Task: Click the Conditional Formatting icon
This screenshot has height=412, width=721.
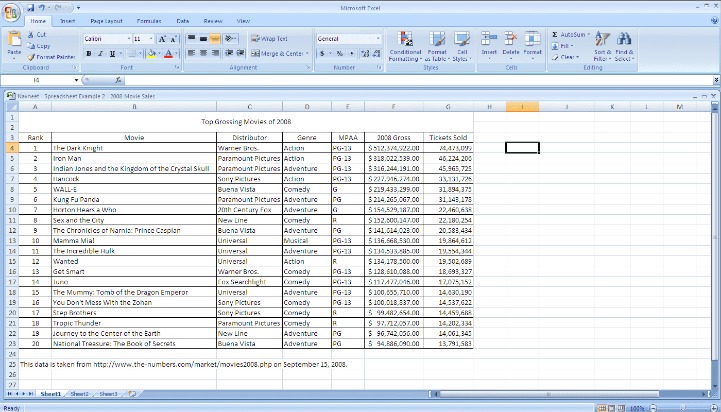Action: 404,40
